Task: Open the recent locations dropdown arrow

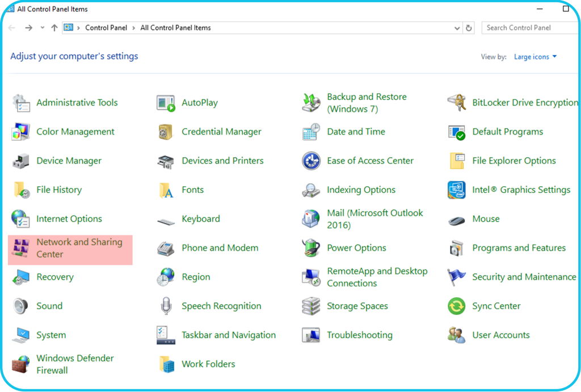Action: (x=43, y=28)
